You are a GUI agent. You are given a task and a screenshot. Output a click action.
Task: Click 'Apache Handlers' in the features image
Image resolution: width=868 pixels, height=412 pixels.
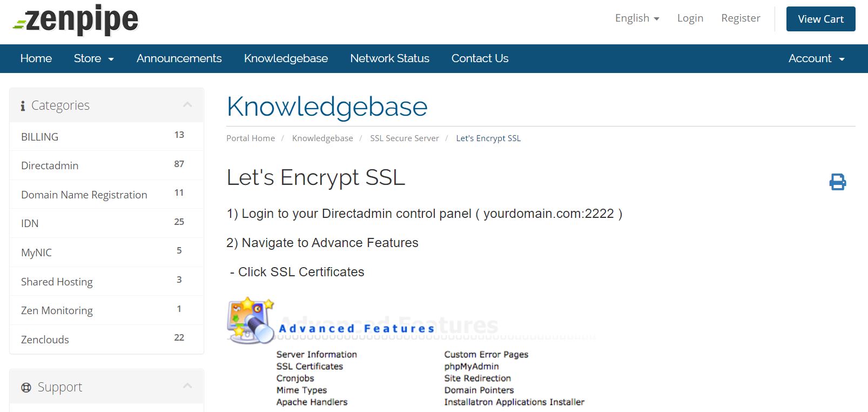click(312, 402)
